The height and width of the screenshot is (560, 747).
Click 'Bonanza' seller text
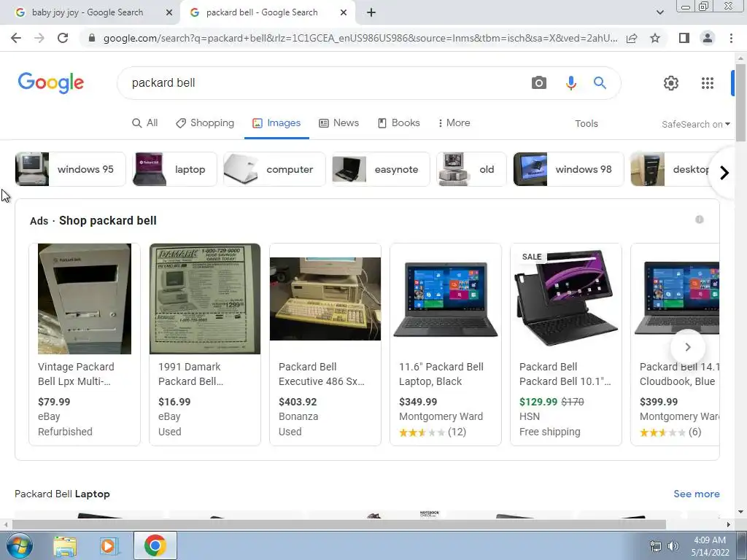pyautogui.click(x=298, y=416)
